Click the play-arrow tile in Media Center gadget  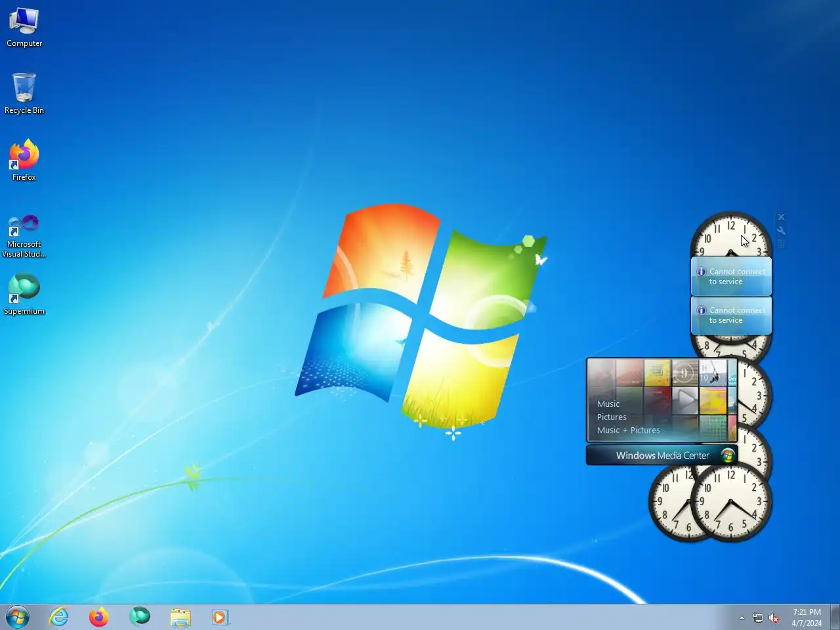click(685, 400)
